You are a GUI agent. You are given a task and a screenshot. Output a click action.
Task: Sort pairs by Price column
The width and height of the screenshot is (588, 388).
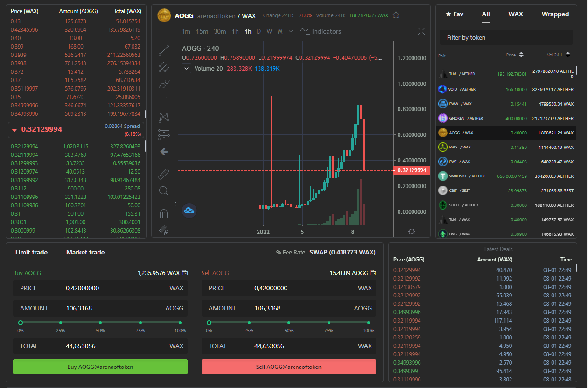515,55
